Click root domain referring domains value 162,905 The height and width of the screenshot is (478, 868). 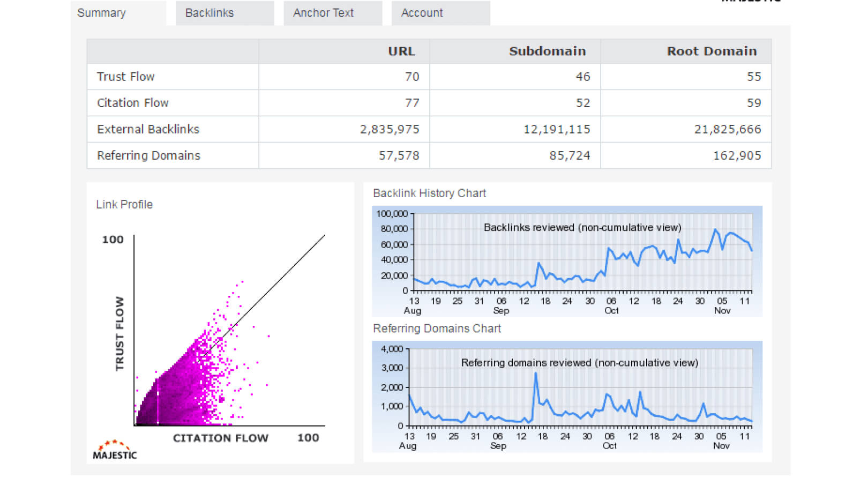(x=737, y=155)
